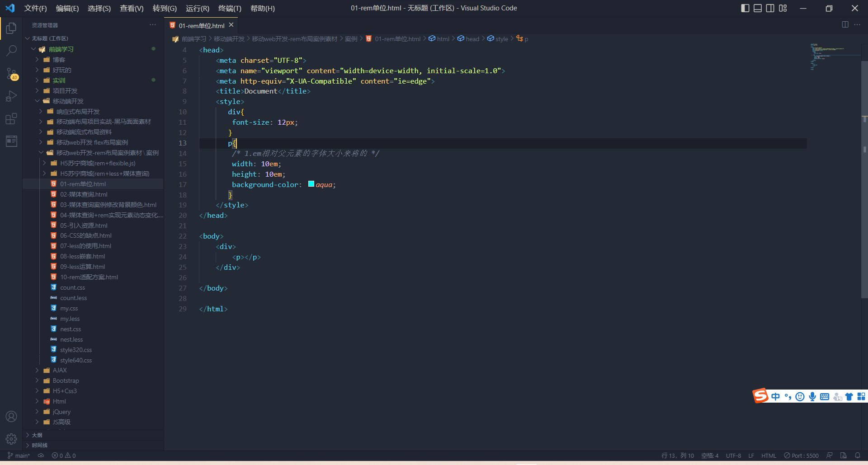868x465 pixels.
Task: Open the Run and Debug view
Action: (x=11, y=96)
